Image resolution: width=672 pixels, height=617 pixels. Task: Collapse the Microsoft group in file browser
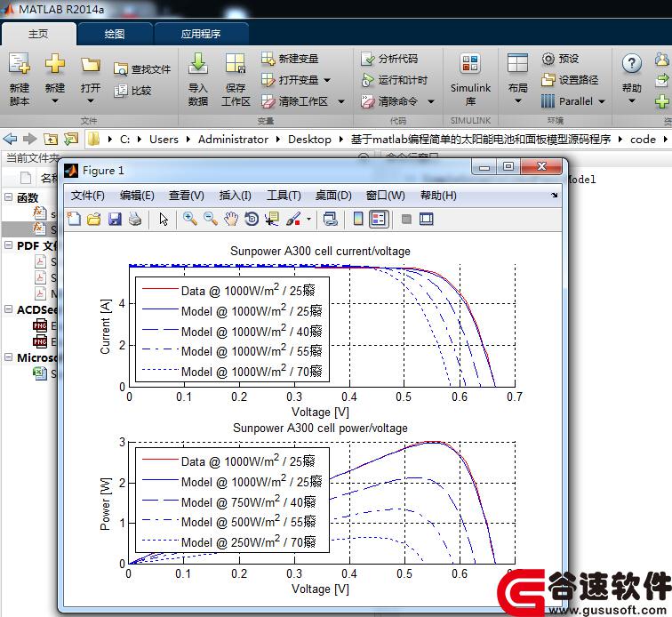(8, 357)
